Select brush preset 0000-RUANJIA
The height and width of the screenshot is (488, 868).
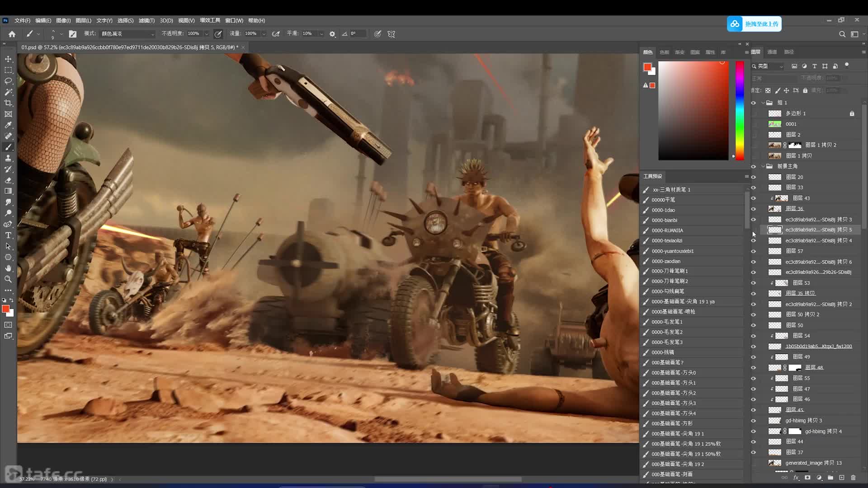[693, 230]
